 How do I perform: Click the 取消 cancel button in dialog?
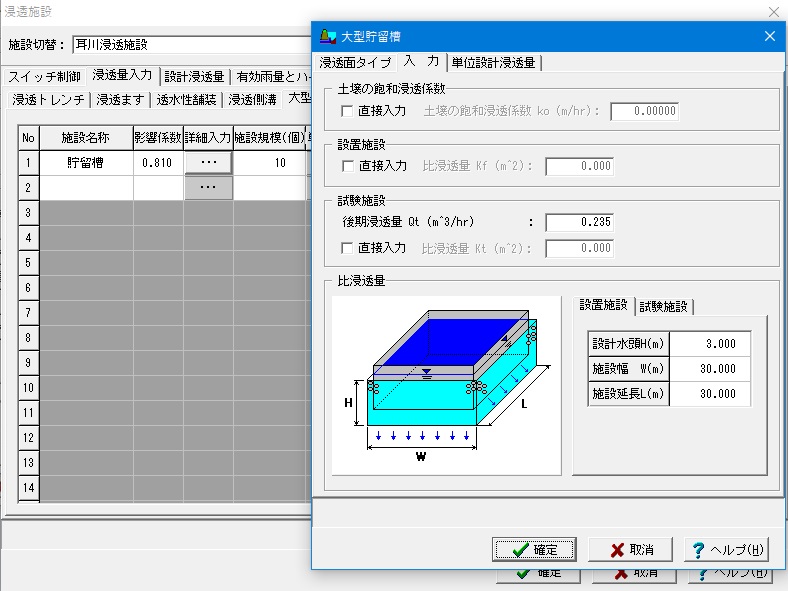click(x=630, y=549)
